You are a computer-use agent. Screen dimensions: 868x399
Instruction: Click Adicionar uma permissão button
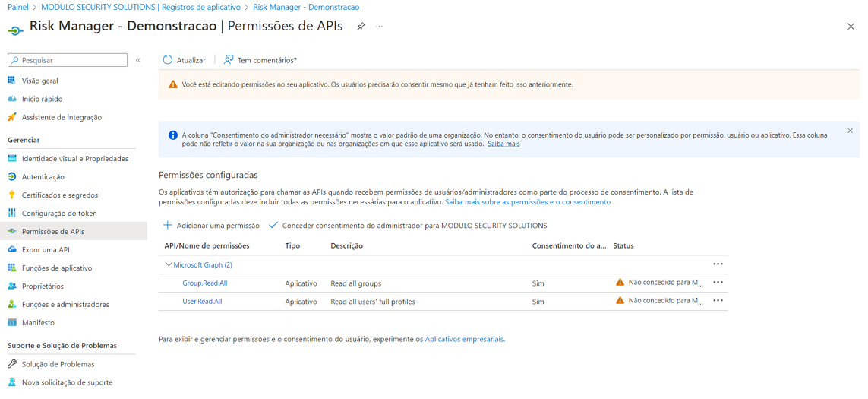click(211, 226)
